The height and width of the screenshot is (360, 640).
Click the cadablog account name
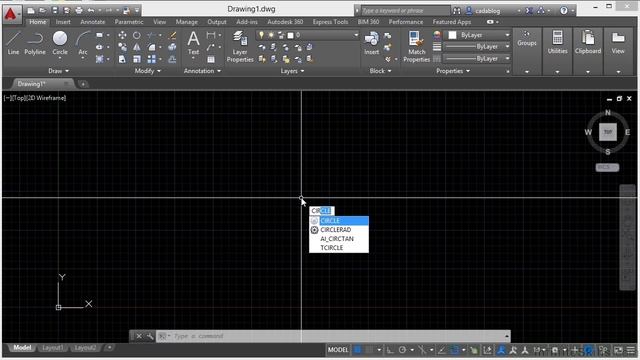[x=488, y=11]
